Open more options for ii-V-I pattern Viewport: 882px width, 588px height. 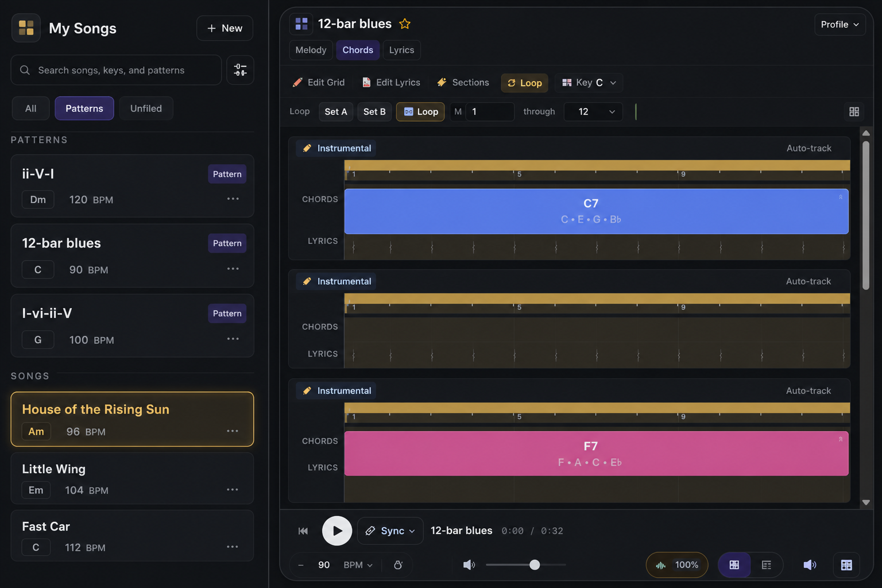[233, 199]
